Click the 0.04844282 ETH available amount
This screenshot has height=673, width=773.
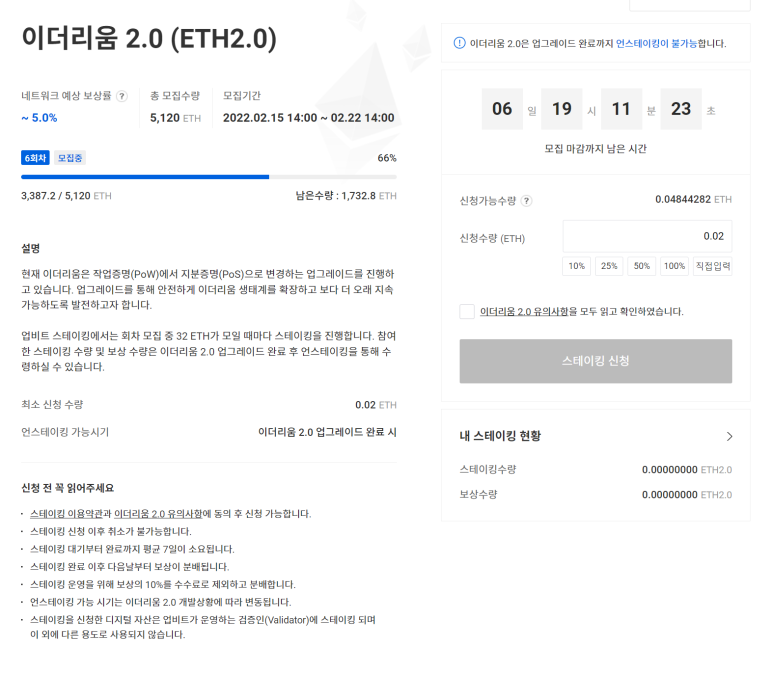pos(694,199)
